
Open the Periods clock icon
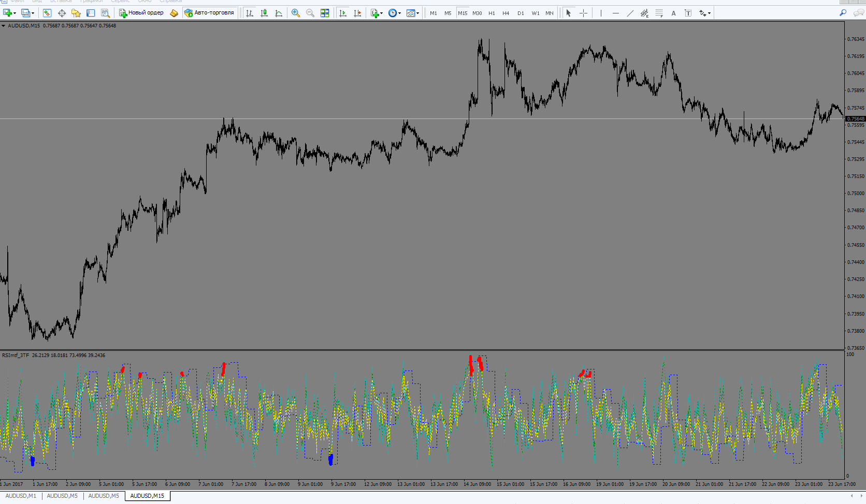pos(393,13)
